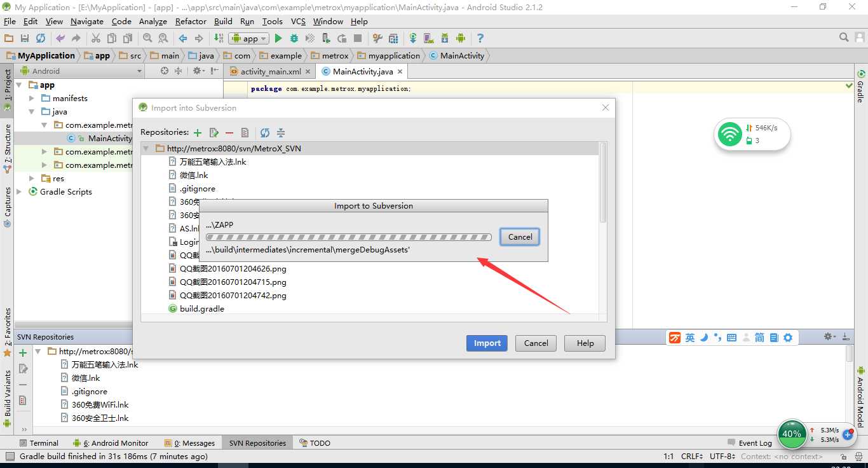
Task: Expand the manifests folder
Action: click(x=32, y=98)
